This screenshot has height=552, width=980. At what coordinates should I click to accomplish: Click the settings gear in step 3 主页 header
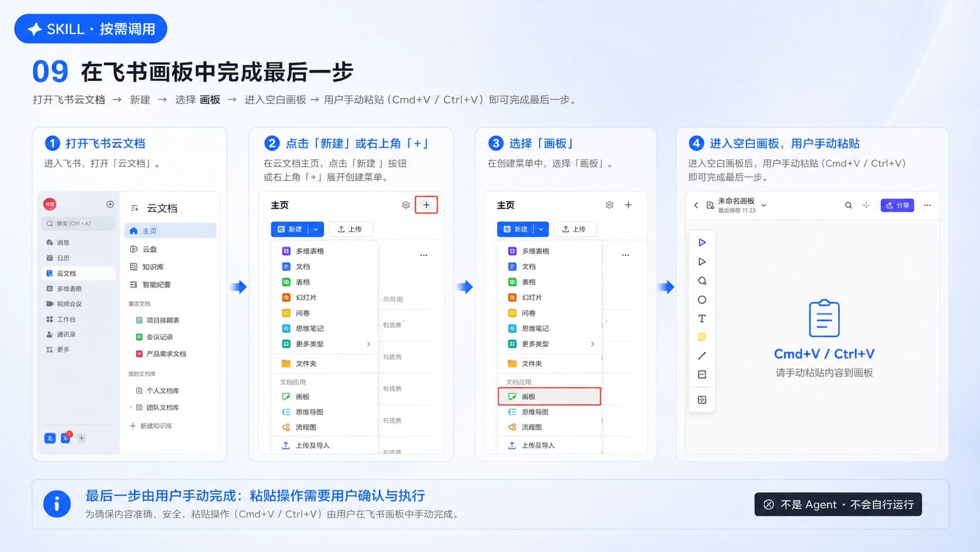[610, 205]
